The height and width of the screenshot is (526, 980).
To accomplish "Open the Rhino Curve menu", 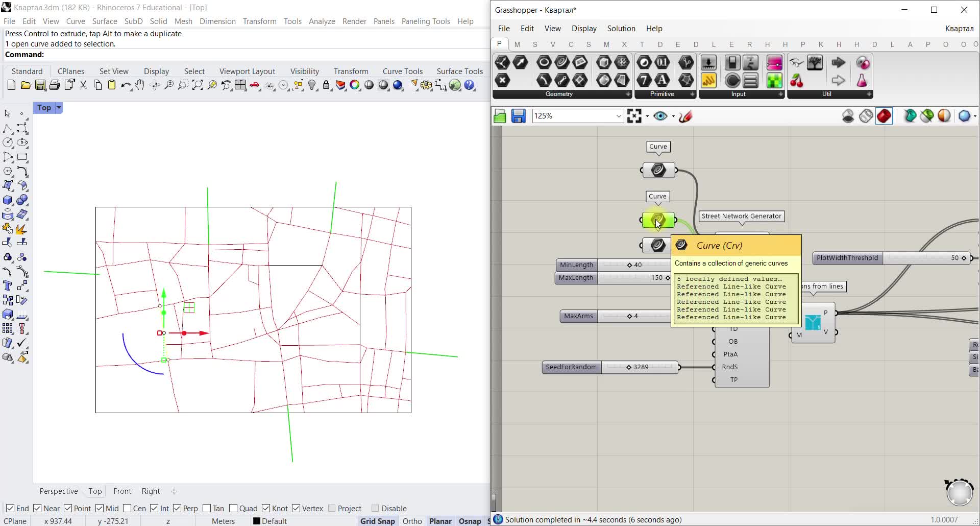I will point(76,21).
